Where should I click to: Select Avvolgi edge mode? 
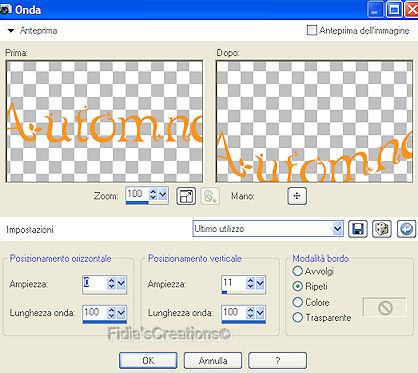click(297, 271)
